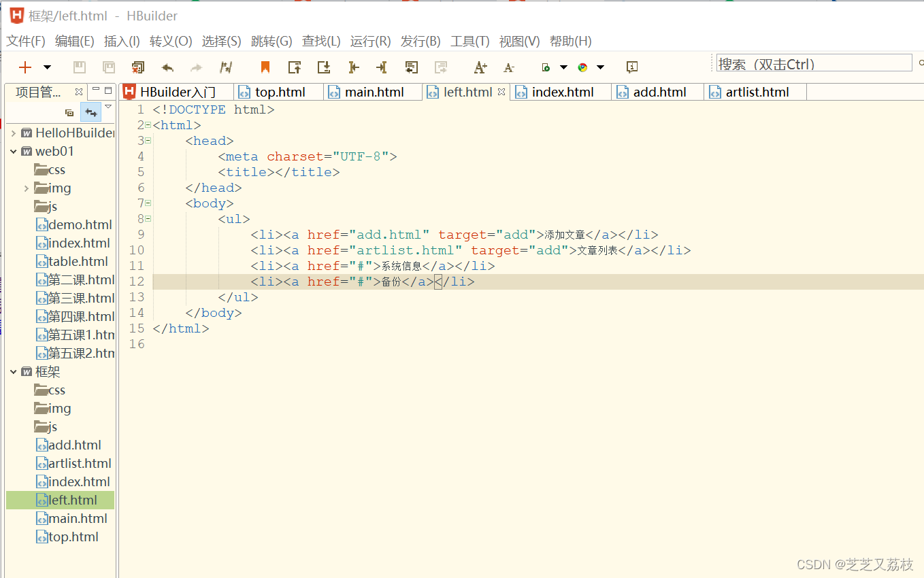Viewport: 924px width, 578px height.
Task: Click the jump-forward navigation icon
Action: [382, 67]
